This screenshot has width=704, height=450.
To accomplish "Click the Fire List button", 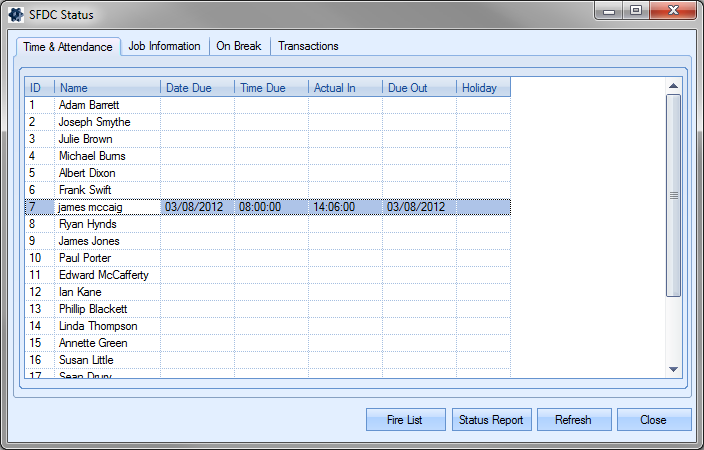I will coord(405,419).
